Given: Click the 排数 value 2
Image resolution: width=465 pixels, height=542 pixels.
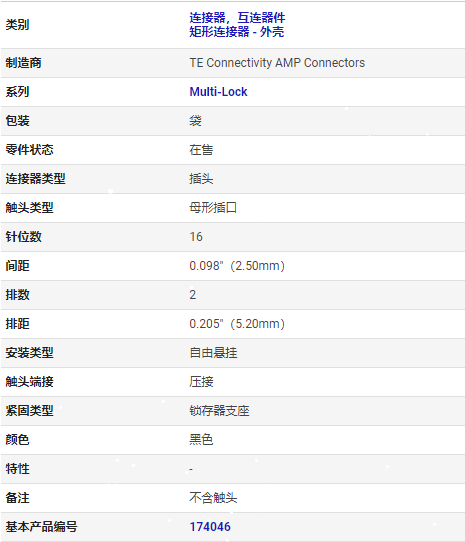Looking at the screenshot, I should coord(193,295).
